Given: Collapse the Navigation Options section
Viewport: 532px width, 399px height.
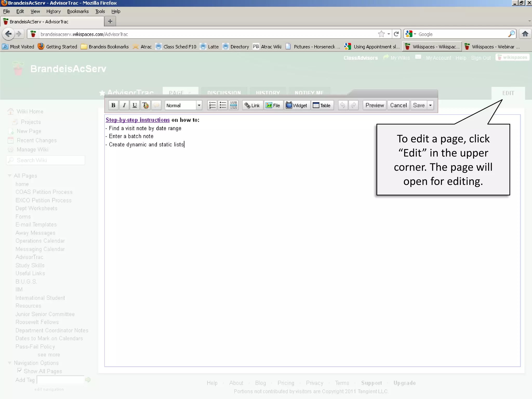Looking at the screenshot, I should pos(10,363).
